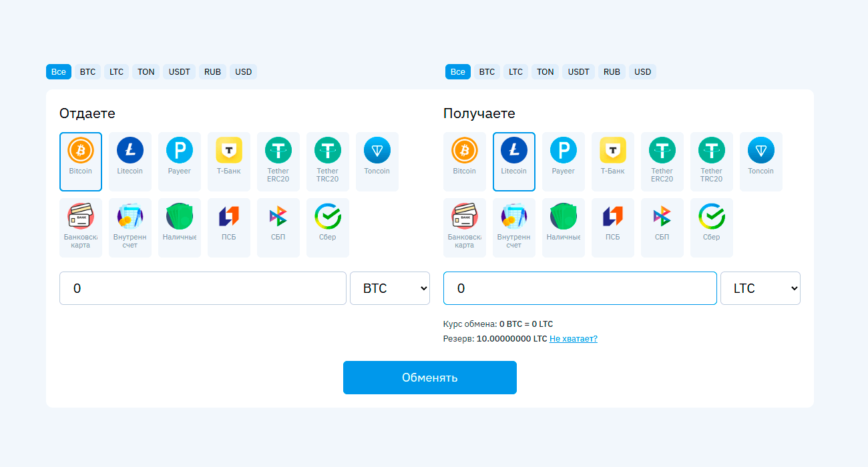Viewport: 868px width, 467px height.
Task: Pick ПСБ bank under Получаете
Action: 613,228
